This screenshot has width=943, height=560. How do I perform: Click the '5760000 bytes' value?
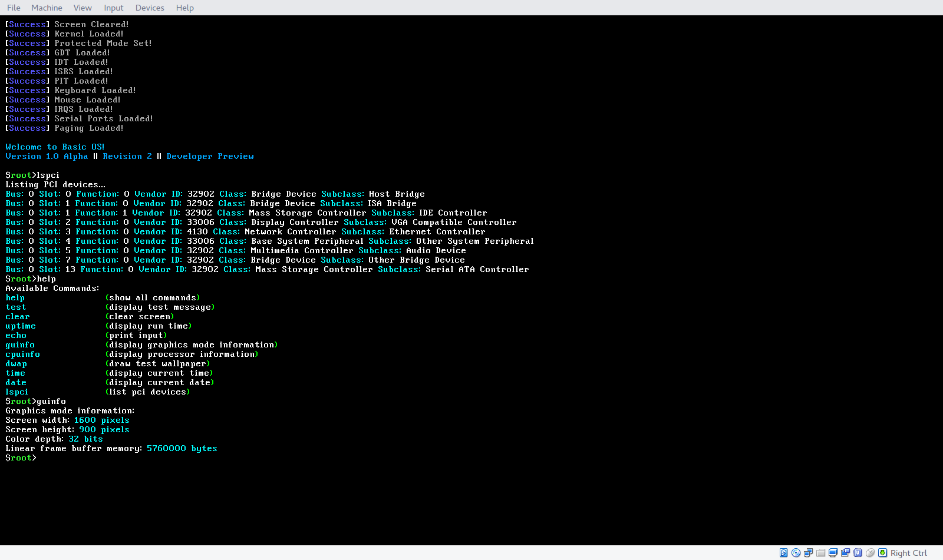click(x=182, y=448)
